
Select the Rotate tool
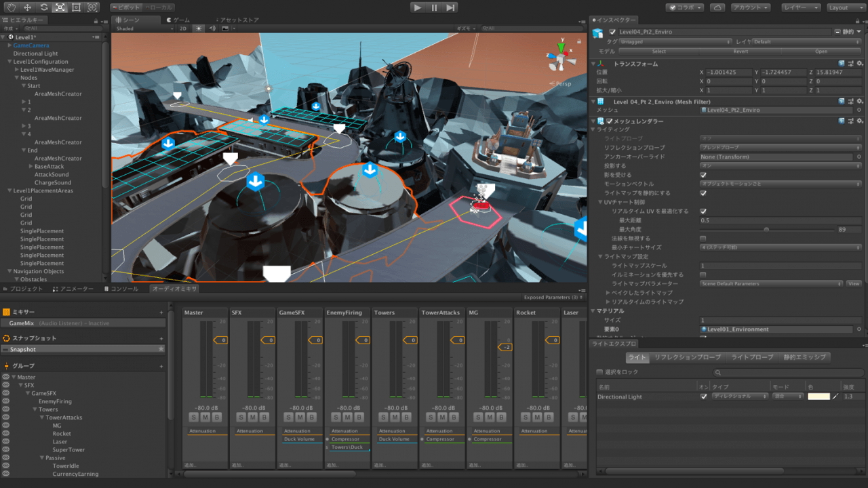pos(43,7)
